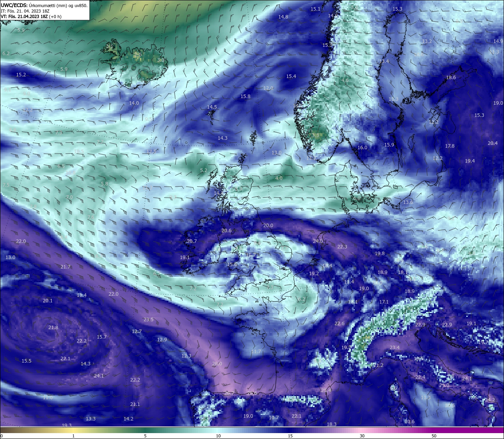This screenshot has width=504, height=439.
Task: Click the 20.1 value above the cyclone
Action: [x=47, y=301]
